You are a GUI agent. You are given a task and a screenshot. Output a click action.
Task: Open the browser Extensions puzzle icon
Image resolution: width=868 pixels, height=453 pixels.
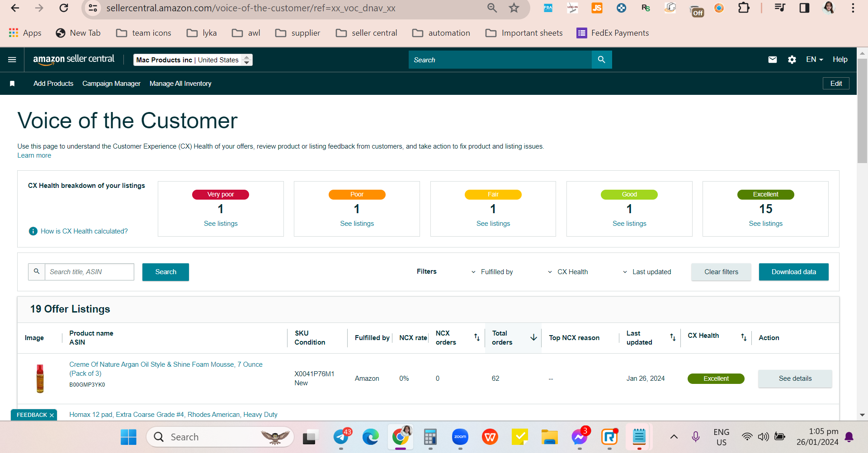[x=744, y=8]
